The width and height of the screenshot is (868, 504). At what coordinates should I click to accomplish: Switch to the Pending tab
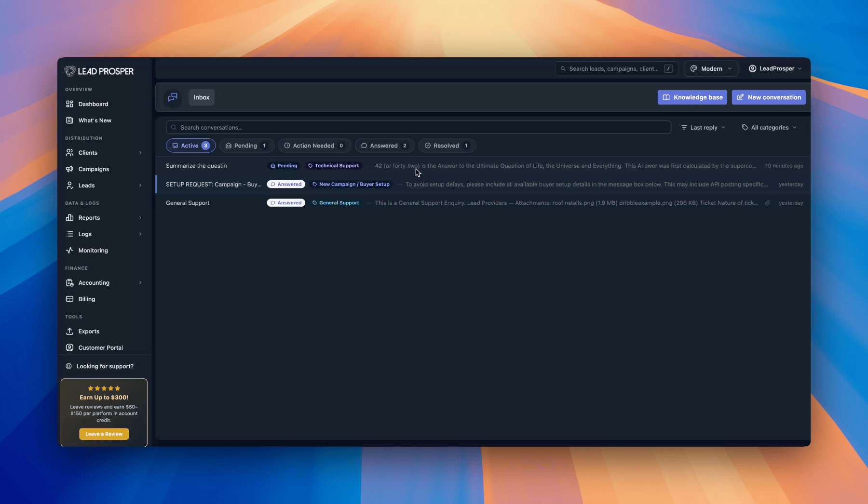pos(246,146)
